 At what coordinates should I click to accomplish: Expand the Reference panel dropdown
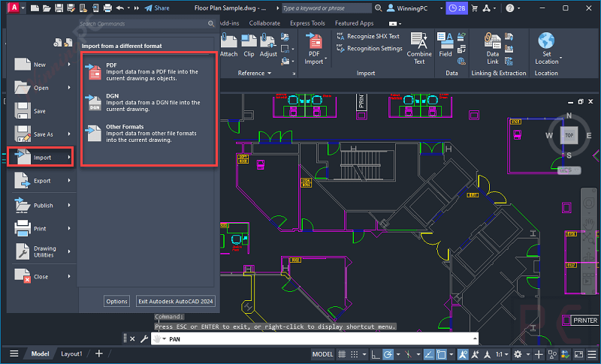(255, 73)
